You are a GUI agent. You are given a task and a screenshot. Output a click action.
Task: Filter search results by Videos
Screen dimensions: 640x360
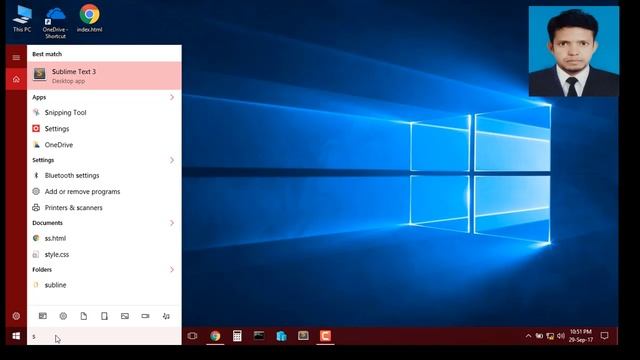click(x=145, y=316)
